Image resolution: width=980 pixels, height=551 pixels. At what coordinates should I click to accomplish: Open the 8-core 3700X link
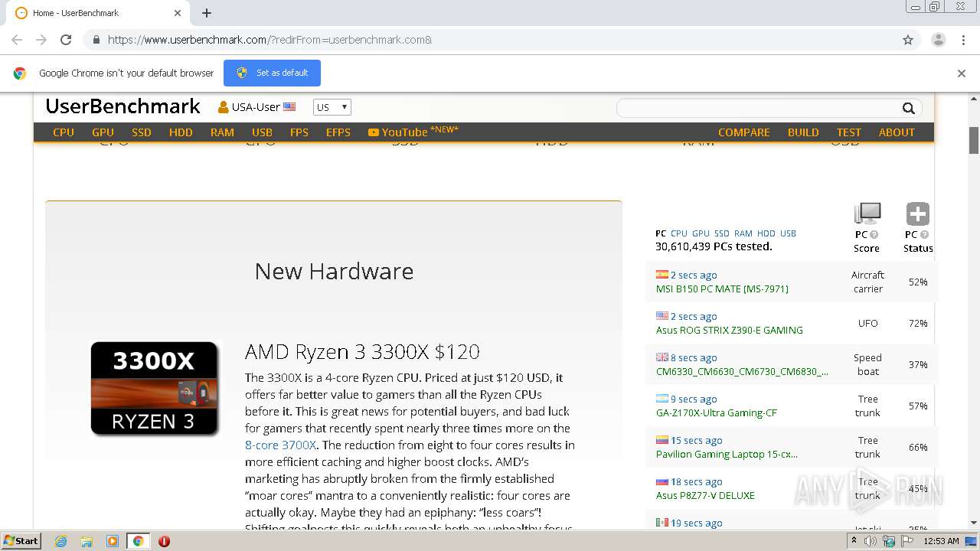point(280,445)
